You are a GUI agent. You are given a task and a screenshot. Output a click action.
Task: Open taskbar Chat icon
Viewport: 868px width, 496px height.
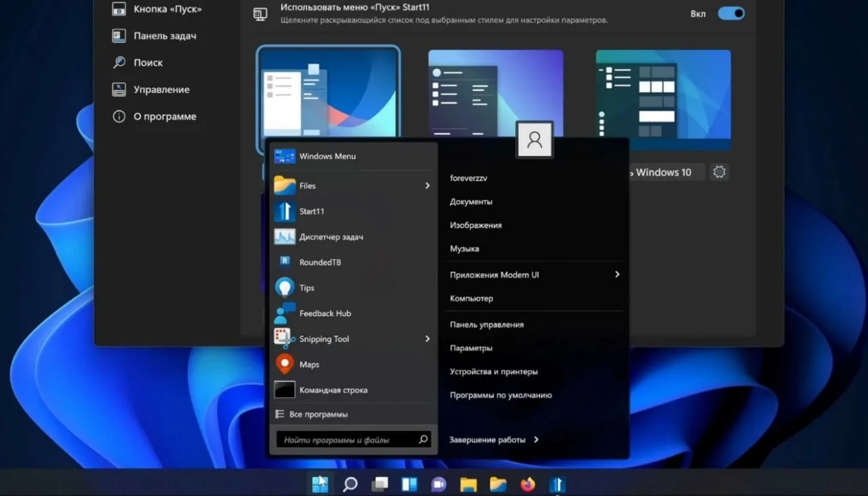pyautogui.click(x=439, y=484)
